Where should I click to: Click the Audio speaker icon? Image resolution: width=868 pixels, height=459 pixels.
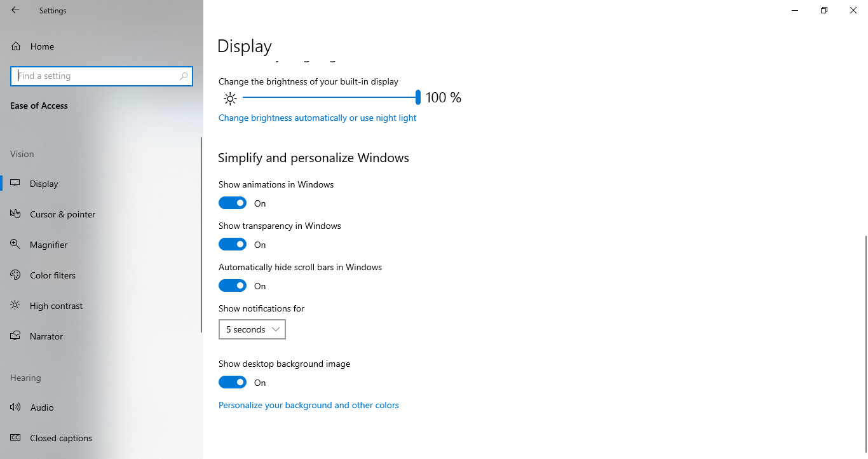click(x=16, y=408)
